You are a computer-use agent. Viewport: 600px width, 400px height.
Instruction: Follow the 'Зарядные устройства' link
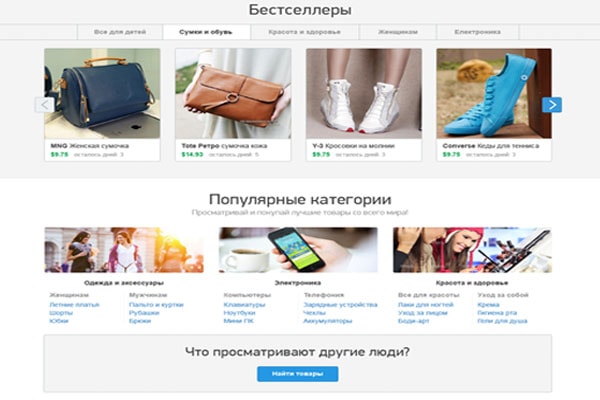coord(341,305)
